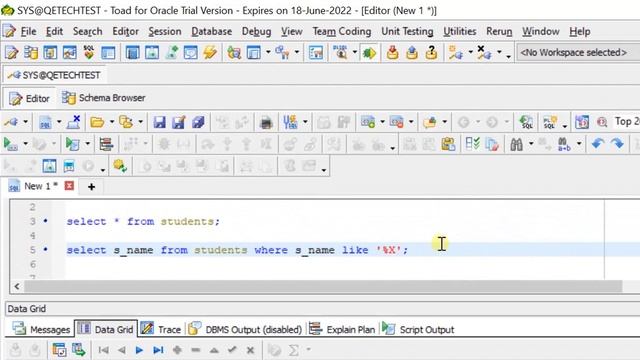Expand Execute statement dropdown arrow

(25, 143)
